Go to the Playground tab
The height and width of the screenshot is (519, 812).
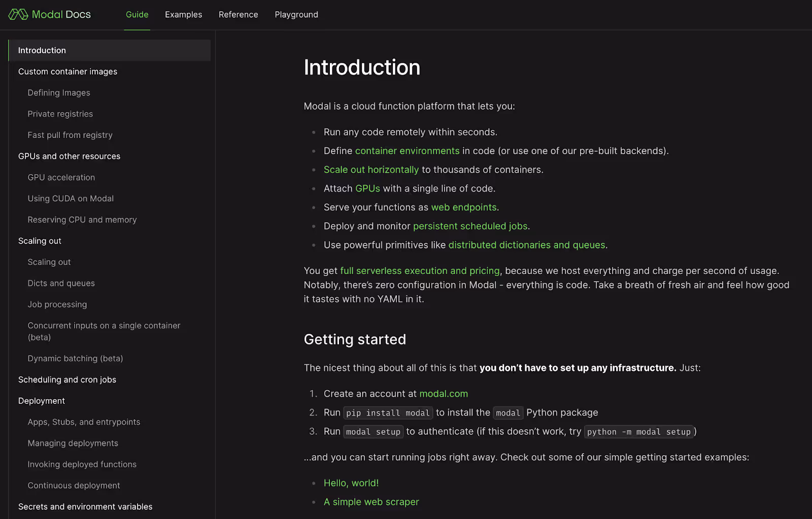(296, 15)
